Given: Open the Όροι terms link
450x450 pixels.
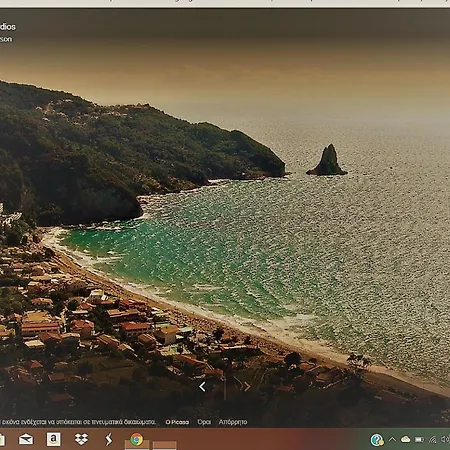Looking at the screenshot, I should pyautogui.click(x=204, y=422).
